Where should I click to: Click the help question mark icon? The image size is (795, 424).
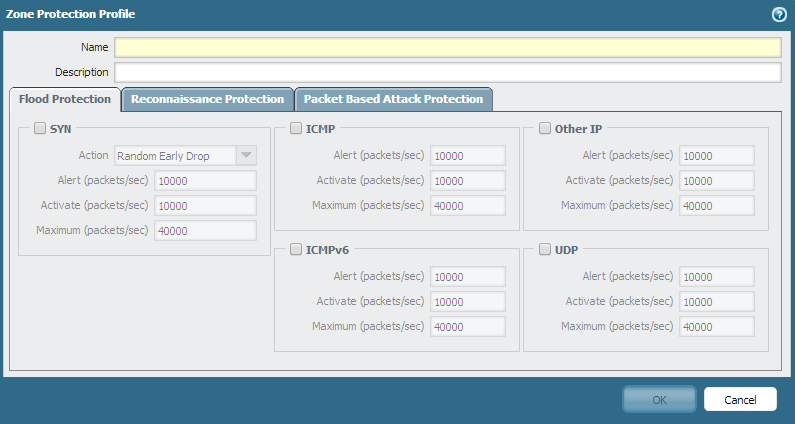779,14
